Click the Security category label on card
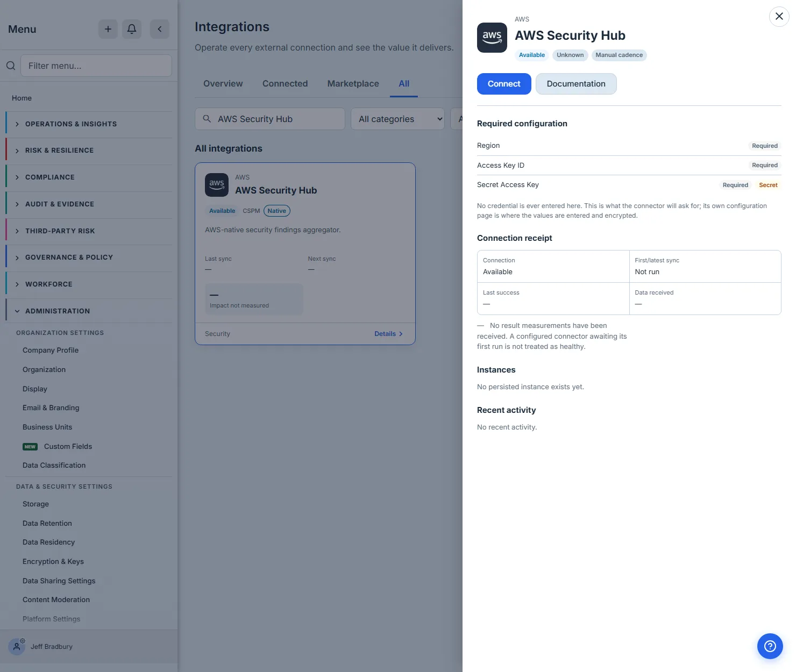Viewport: 796px width, 672px height. pos(217,334)
